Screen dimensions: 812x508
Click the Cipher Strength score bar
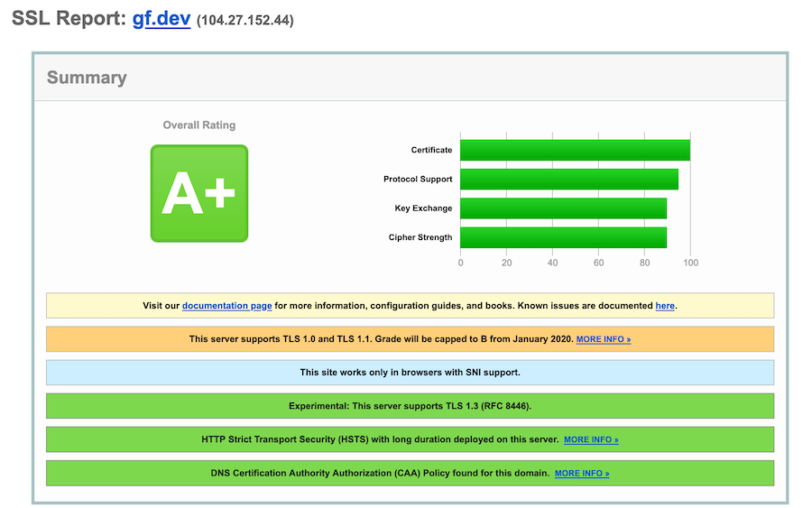click(x=563, y=237)
